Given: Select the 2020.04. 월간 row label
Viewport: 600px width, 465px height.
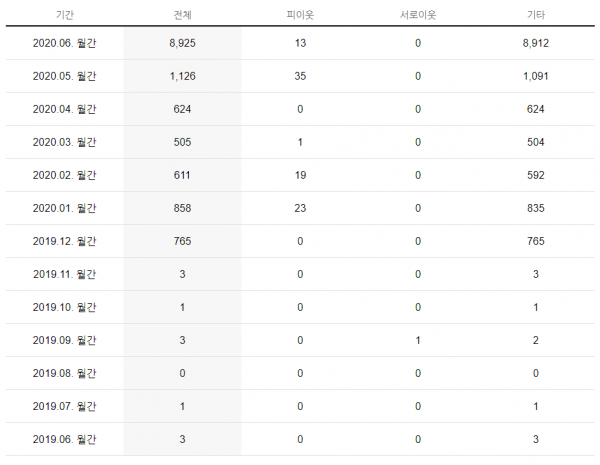Looking at the screenshot, I should pyautogui.click(x=65, y=109).
